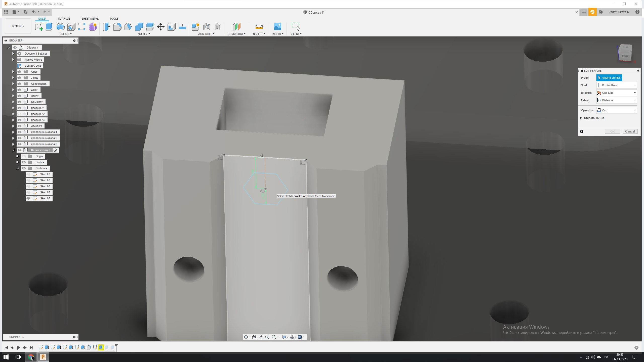Screen dimensions: 644x362
Task: Select the window Select tool icon
Action: pyautogui.click(x=296, y=26)
